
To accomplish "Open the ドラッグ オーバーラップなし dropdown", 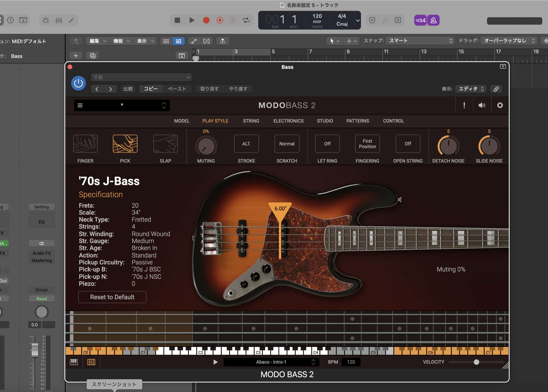I will click(x=509, y=41).
